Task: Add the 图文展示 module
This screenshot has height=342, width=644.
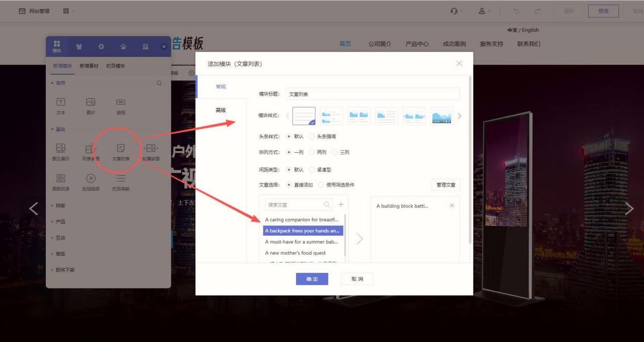Action: (x=61, y=152)
